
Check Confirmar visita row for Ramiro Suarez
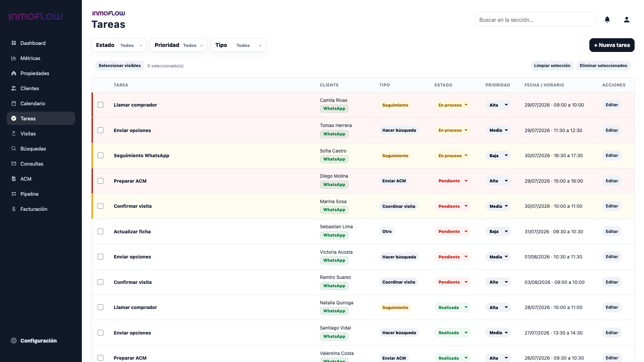[101, 282]
